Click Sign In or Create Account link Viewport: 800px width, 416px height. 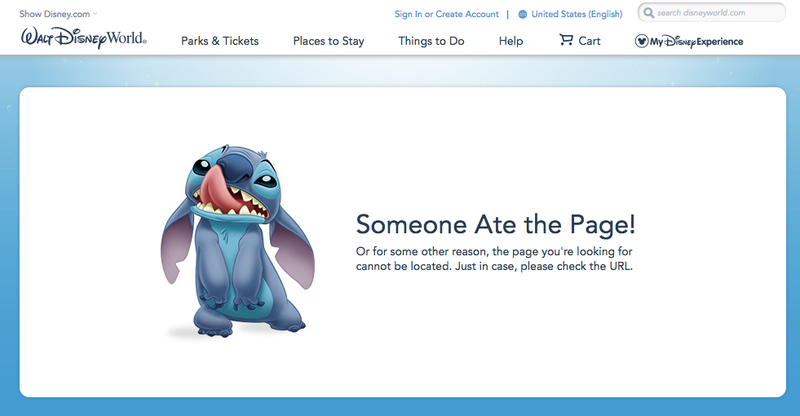click(446, 14)
